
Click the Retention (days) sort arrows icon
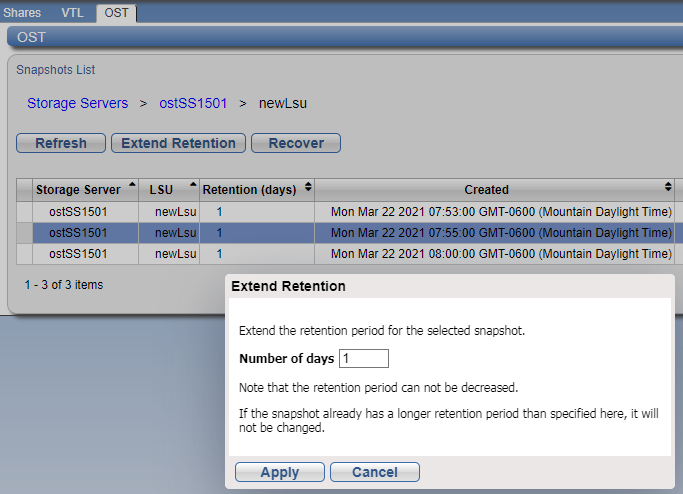click(308, 187)
